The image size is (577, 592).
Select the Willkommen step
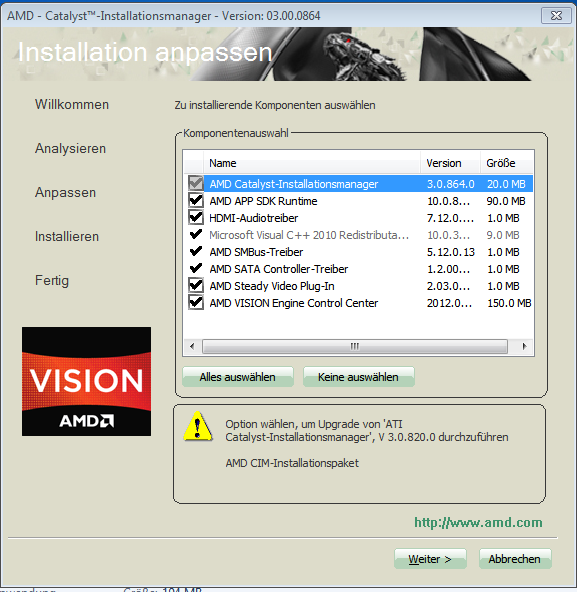(72, 105)
